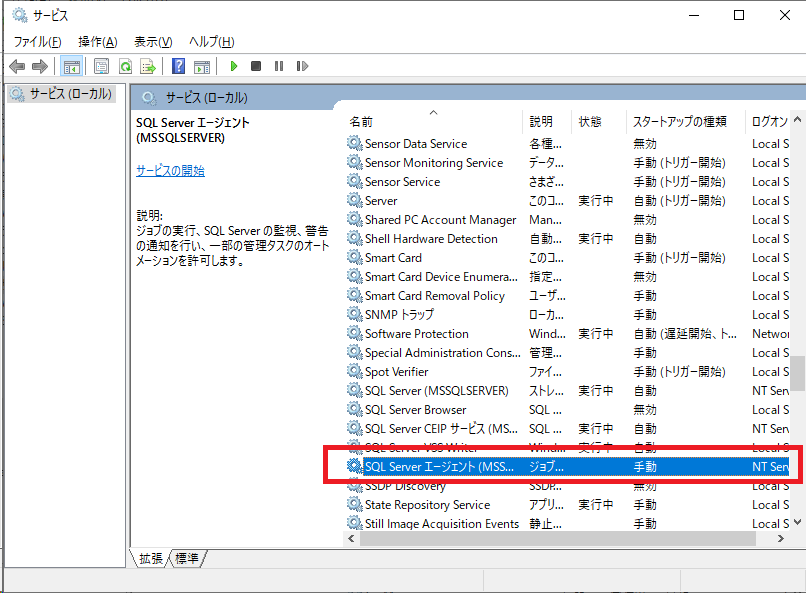
Task: Select Special Administration Cons... row
Action: click(567, 353)
